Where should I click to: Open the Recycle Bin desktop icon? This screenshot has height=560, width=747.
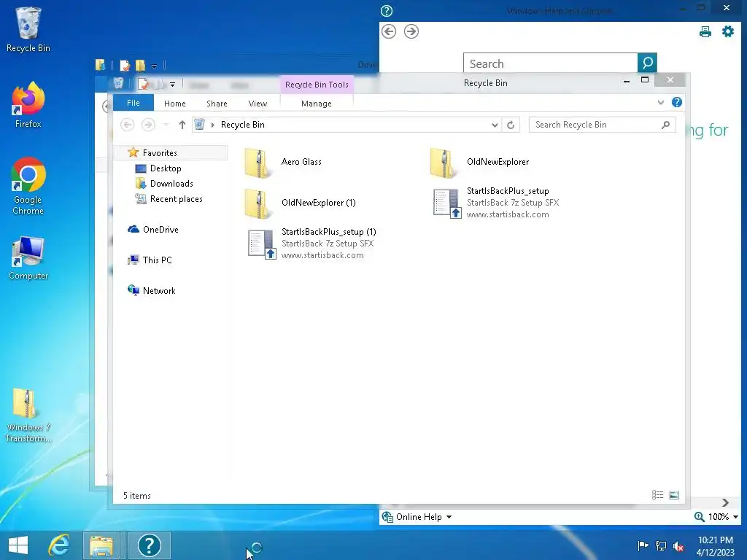coord(28,29)
